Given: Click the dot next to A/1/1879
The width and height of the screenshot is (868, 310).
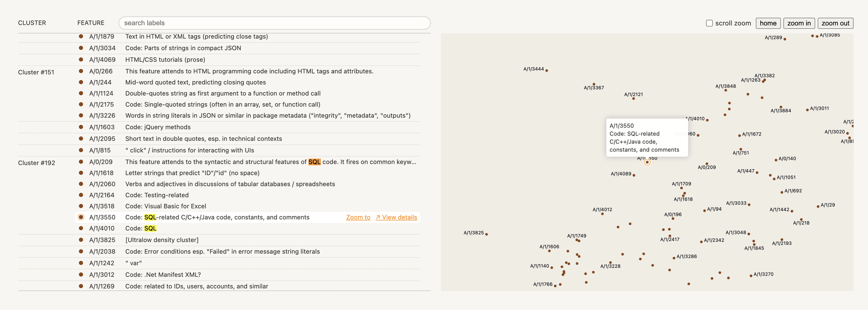Looking at the screenshot, I should click(x=81, y=36).
